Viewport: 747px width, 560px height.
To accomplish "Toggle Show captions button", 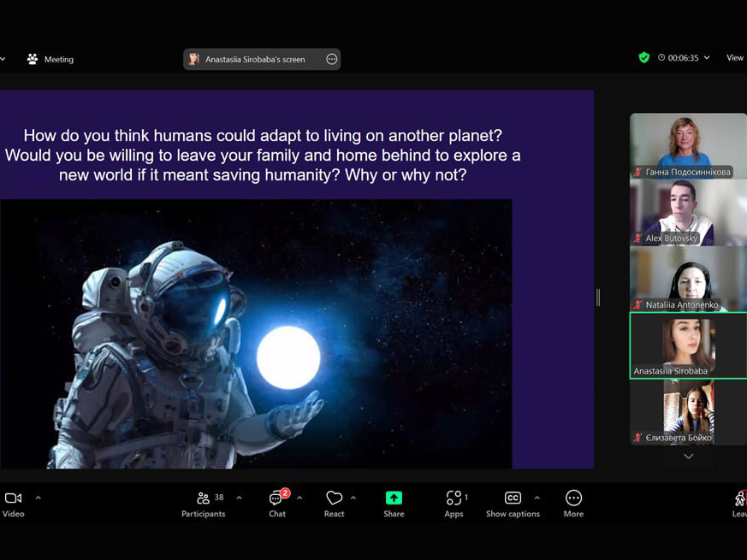I will pyautogui.click(x=513, y=504).
